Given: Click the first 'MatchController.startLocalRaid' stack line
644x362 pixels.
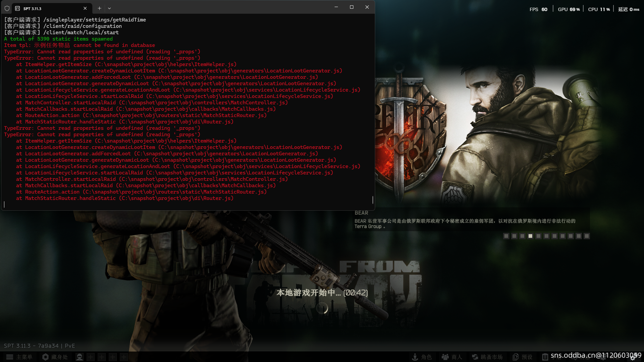Looking at the screenshot, I should coord(152,103).
